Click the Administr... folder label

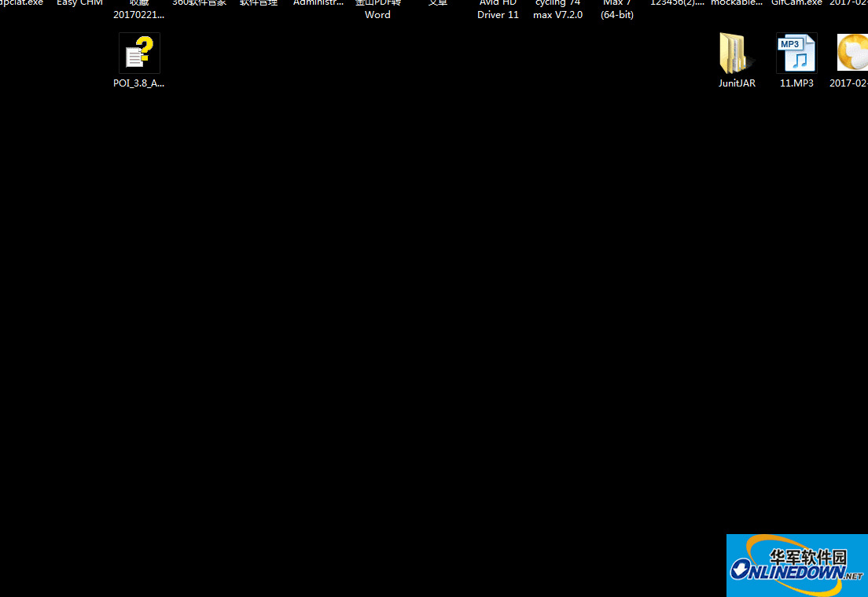tap(318, 3)
